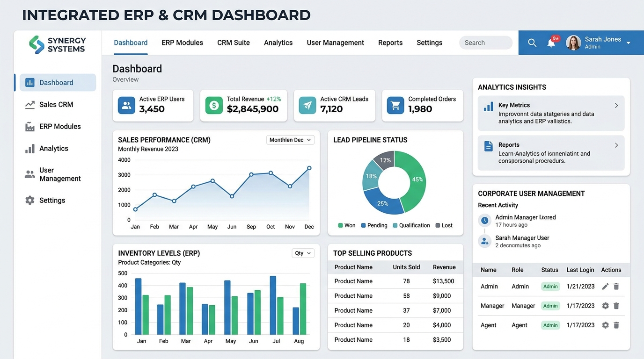Screen dimensions: 644x359
Task: Click the 1/21/2023 last login date
Action: click(x=580, y=287)
